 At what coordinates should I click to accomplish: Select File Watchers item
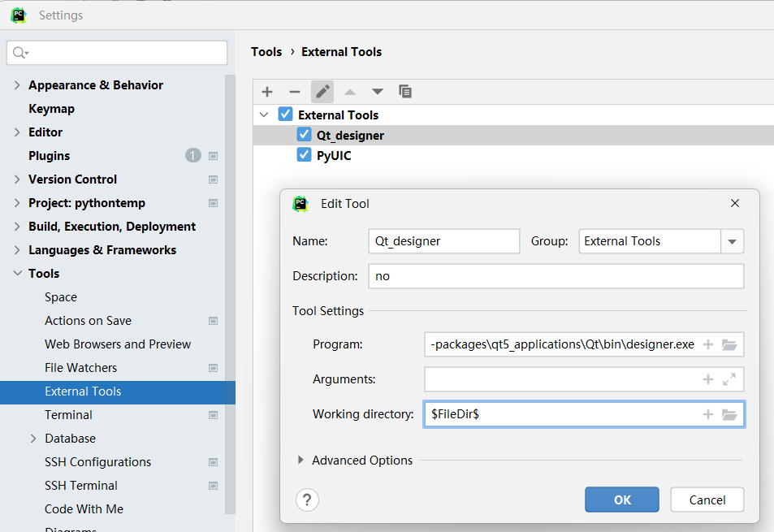click(81, 368)
